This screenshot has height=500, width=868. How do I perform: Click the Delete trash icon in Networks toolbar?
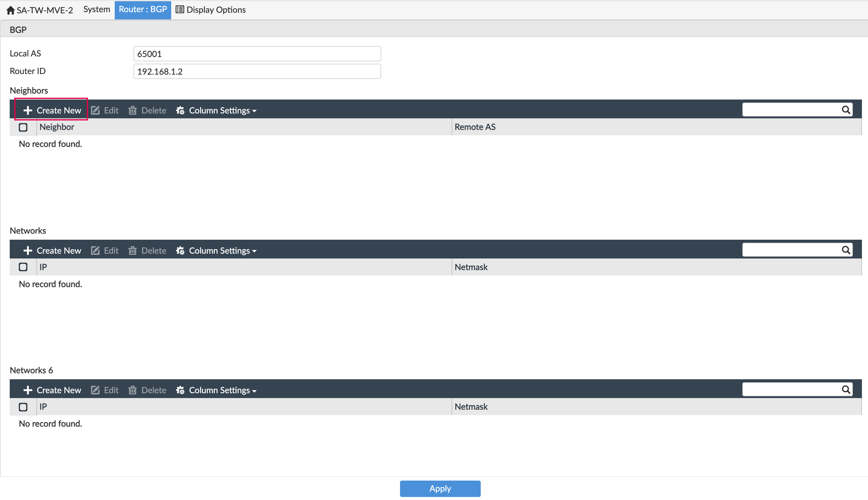133,250
